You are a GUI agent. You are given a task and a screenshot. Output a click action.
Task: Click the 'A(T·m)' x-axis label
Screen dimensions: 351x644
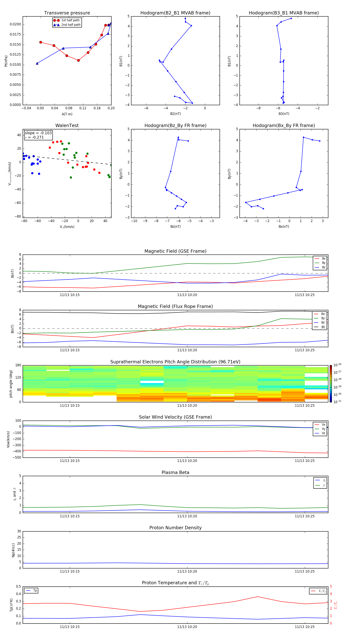point(67,114)
